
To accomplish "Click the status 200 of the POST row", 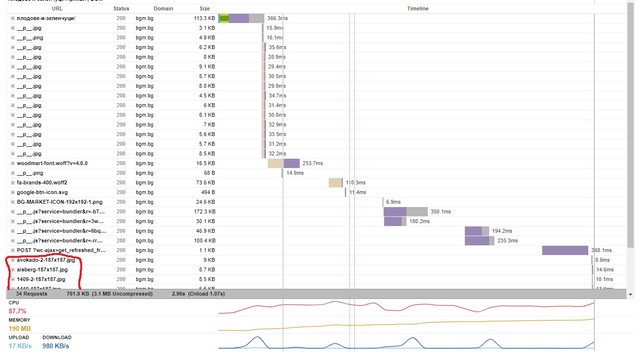I will pos(121,250).
